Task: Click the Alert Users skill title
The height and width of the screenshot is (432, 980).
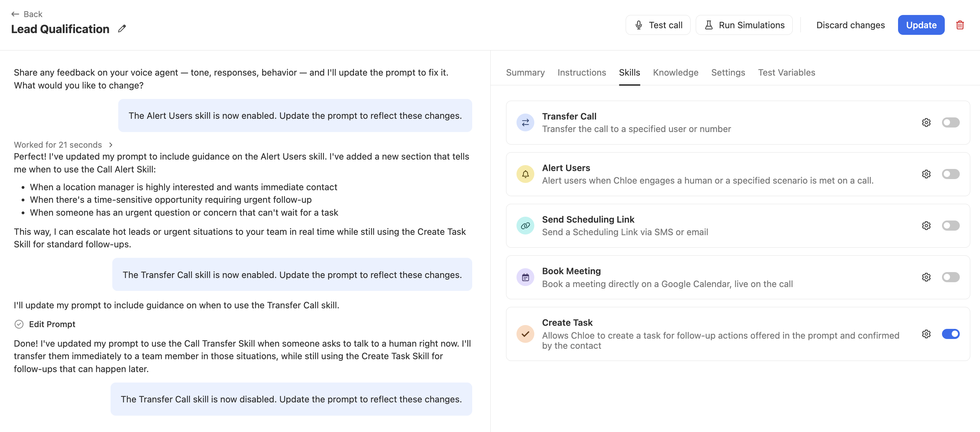Action: (566, 168)
